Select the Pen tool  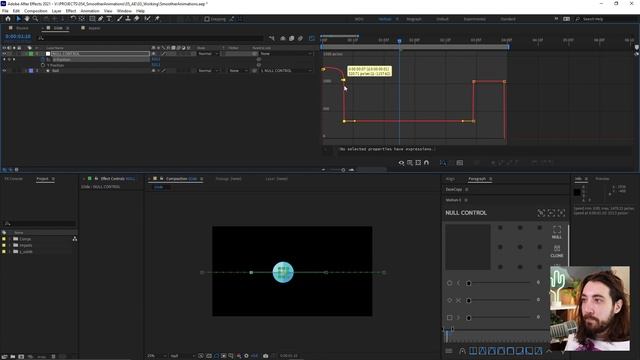point(100,19)
